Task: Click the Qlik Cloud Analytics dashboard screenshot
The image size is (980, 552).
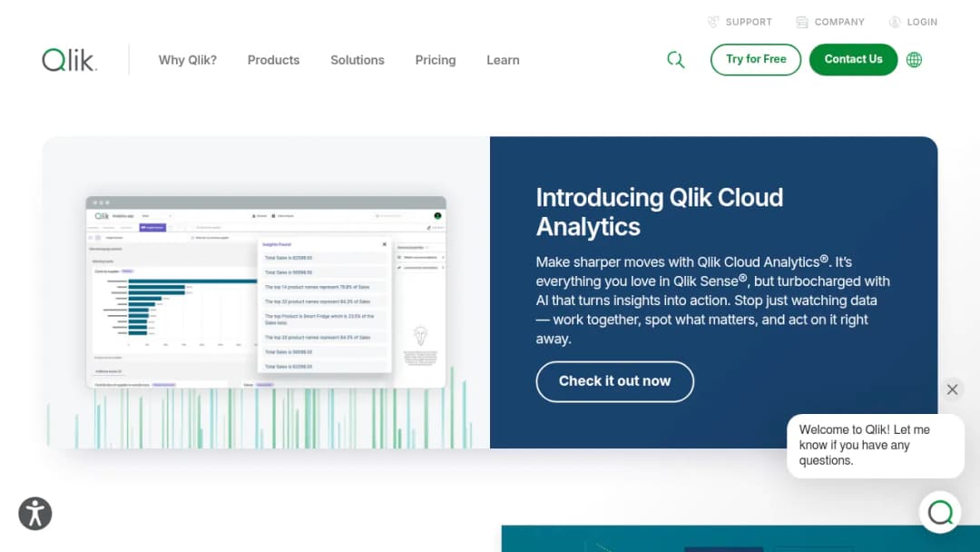Action: coord(266,292)
